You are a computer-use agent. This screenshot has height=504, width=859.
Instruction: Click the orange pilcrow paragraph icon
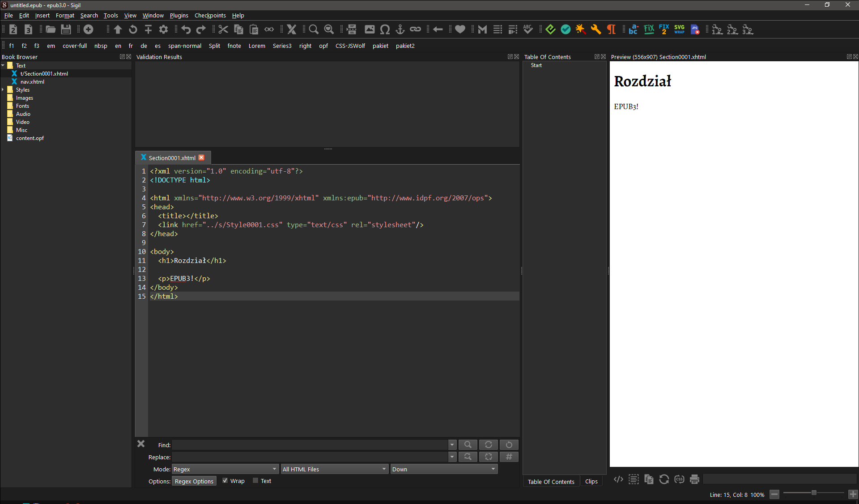click(611, 30)
